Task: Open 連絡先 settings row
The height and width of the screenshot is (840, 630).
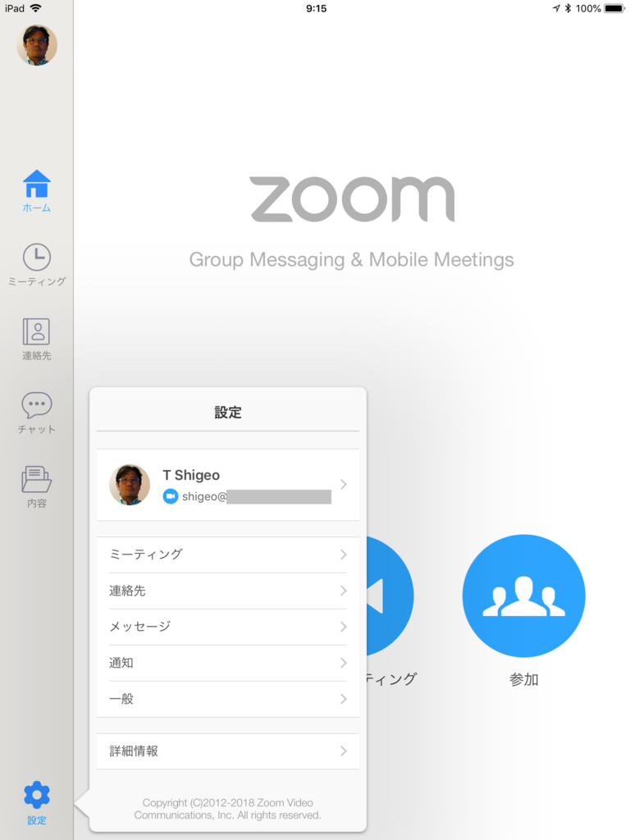Action: pos(228,591)
